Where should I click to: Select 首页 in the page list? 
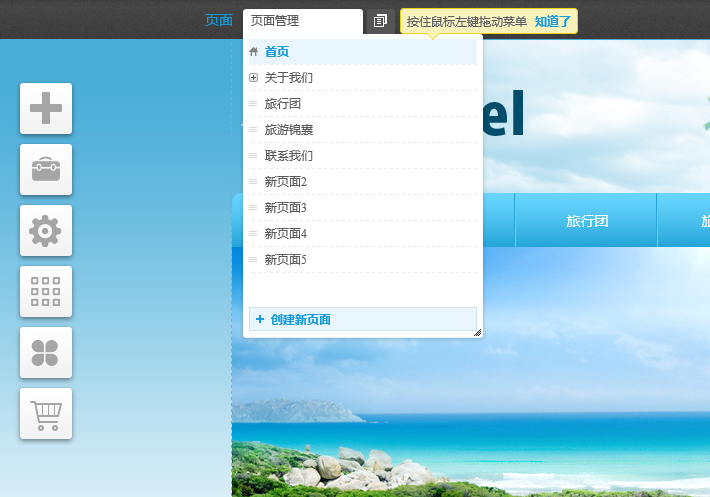pos(277,52)
